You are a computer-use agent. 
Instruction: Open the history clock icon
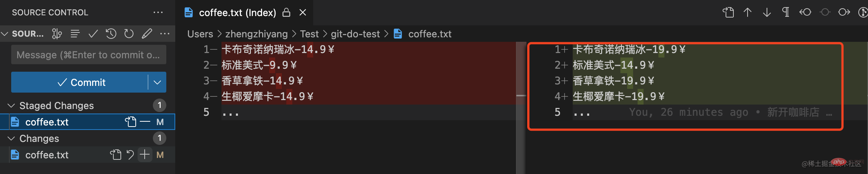pyautogui.click(x=111, y=34)
